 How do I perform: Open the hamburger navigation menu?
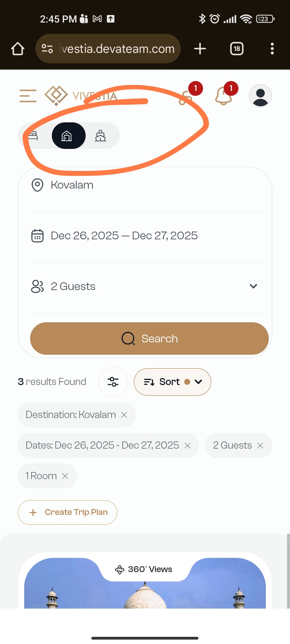click(x=28, y=96)
